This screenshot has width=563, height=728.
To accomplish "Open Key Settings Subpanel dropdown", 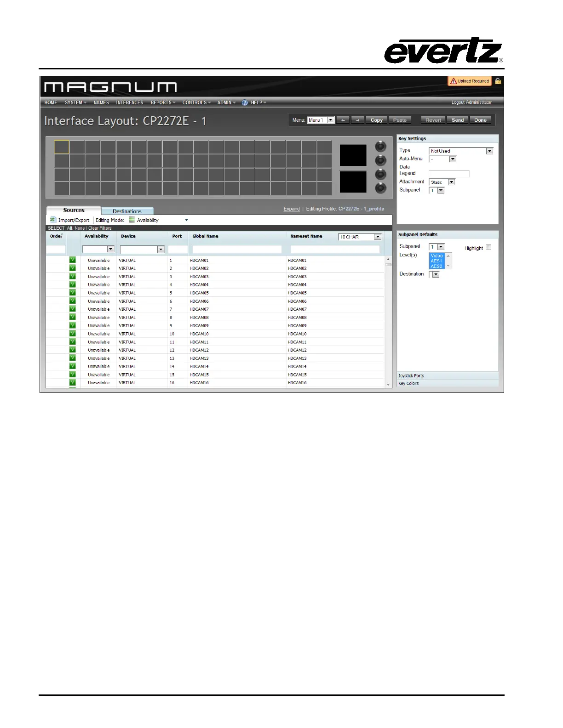I will [x=437, y=190].
